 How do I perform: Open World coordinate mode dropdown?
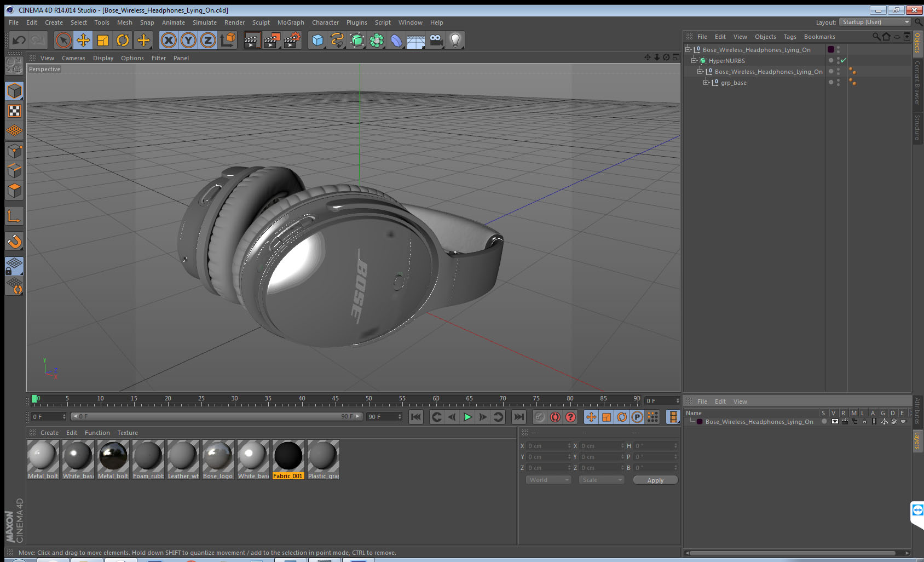(x=548, y=480)
